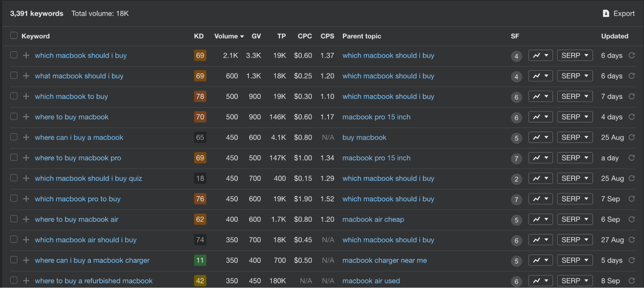Open parent topic 'macbook charger near me'
Viewport: 644px width, 288px height.
tap(385, 260)
